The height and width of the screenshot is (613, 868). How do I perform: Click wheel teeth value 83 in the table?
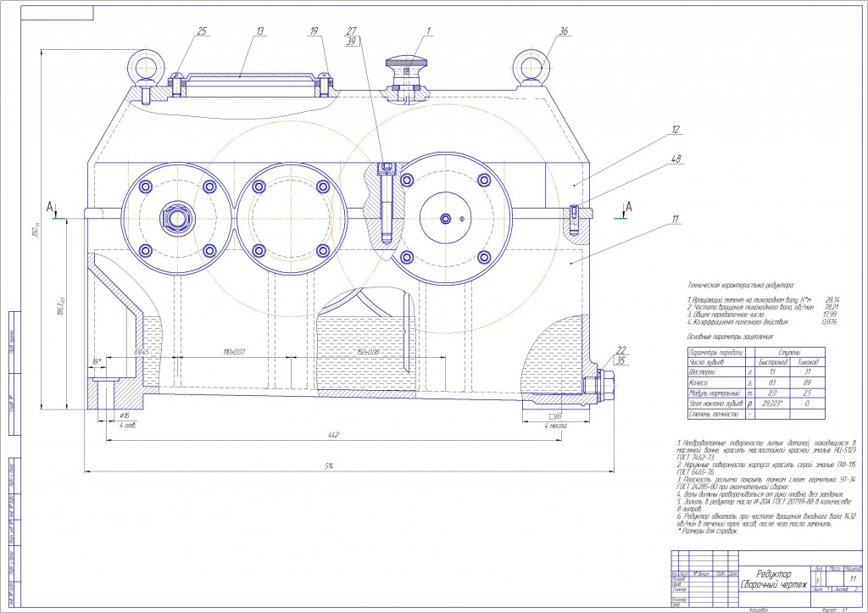(772, 383)
